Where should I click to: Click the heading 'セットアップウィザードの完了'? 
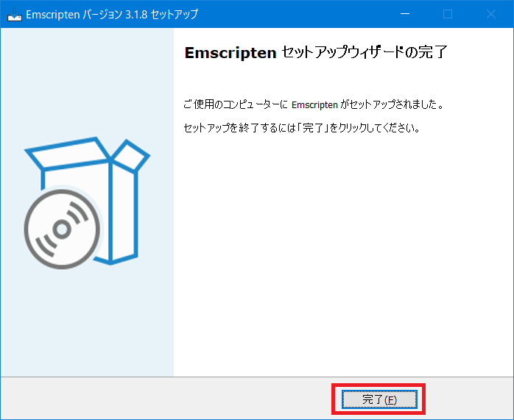(x=365, y=52)
